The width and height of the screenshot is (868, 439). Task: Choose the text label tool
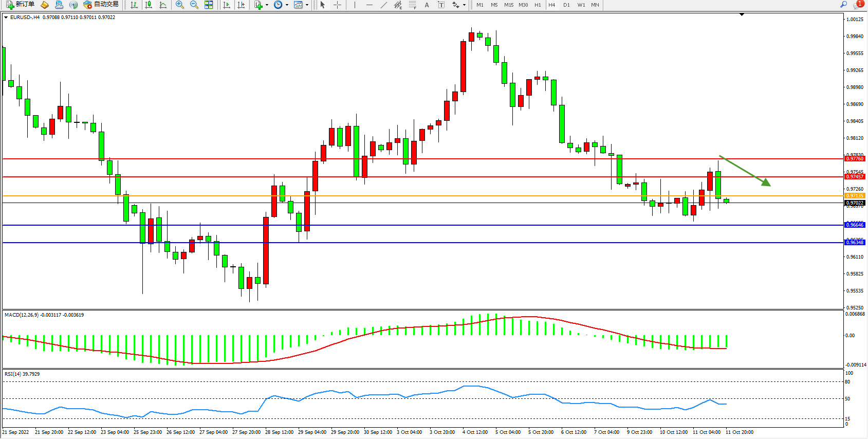coord(427,5)
